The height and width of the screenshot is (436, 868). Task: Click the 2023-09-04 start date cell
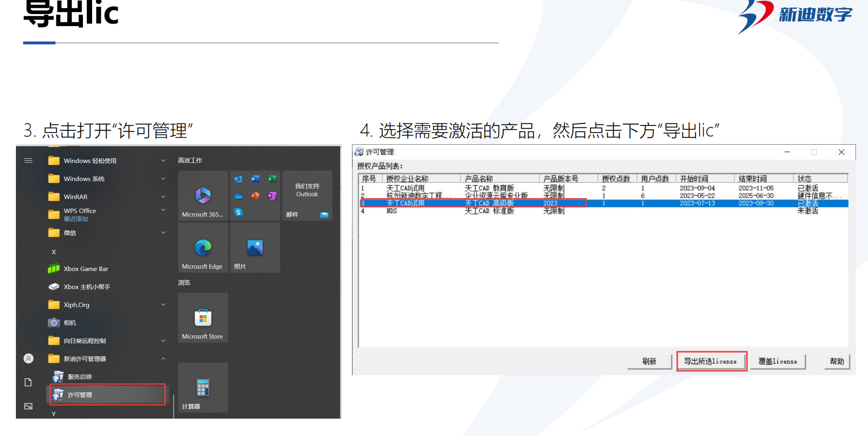click(697, 188)
